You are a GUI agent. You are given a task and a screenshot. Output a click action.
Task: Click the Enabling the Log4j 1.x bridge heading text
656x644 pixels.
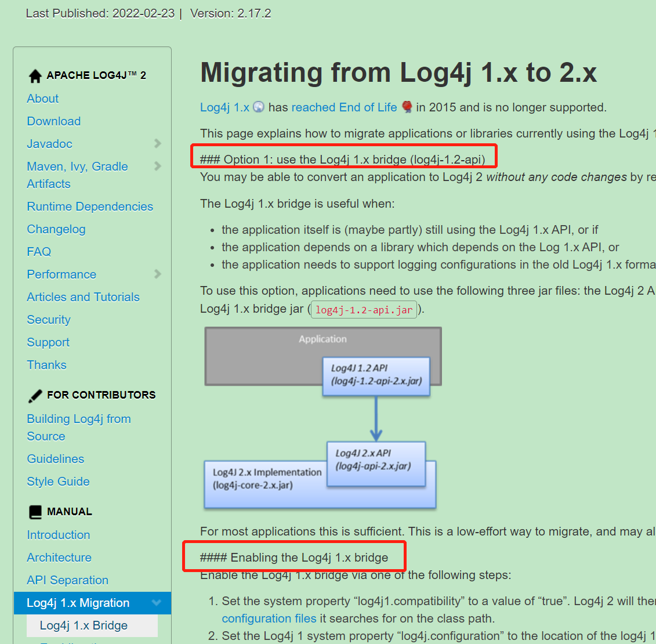[294, 558]
